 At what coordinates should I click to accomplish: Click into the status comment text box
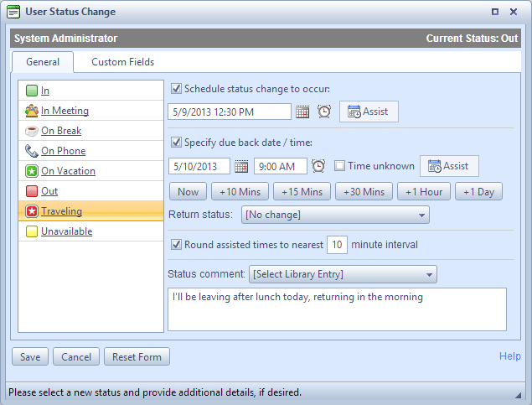pyautogui.click(x=338, y=309)
